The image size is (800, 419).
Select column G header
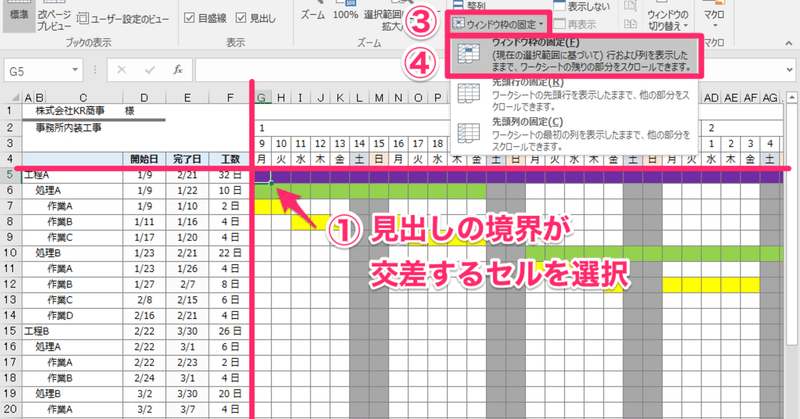pyautogui.click(x=262, y=97)
